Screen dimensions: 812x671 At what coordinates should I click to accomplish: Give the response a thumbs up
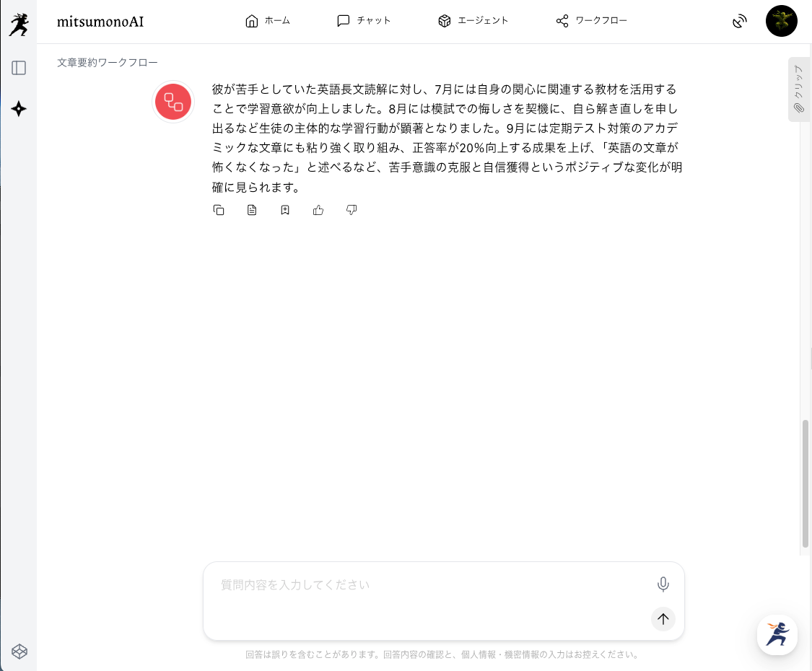318,210
